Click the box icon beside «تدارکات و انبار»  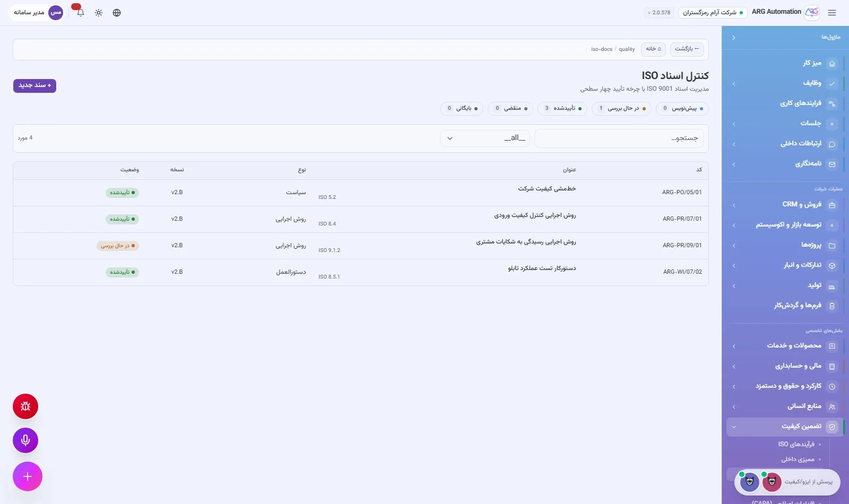click(x=832, y=266)
